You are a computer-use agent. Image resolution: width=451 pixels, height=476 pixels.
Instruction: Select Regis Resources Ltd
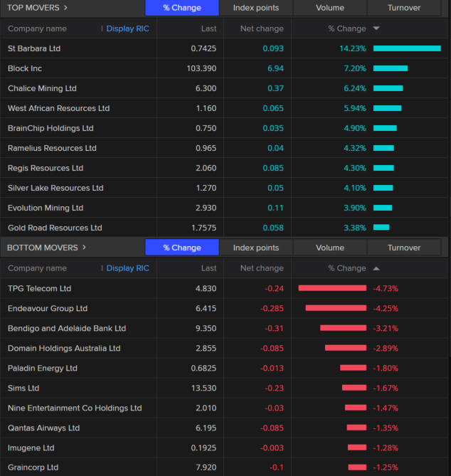point(46,168)
